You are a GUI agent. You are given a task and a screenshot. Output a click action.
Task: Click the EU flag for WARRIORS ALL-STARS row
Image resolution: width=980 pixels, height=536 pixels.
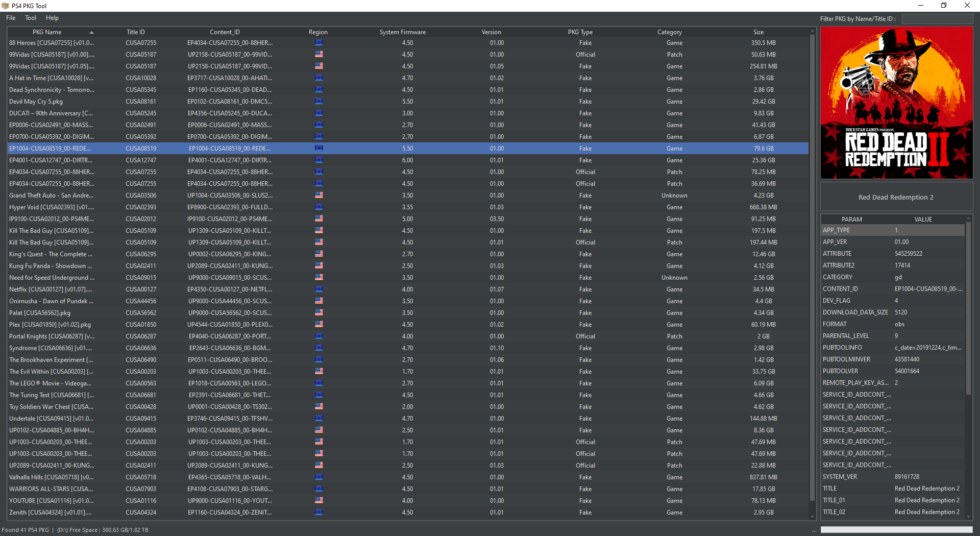[319, 489]
